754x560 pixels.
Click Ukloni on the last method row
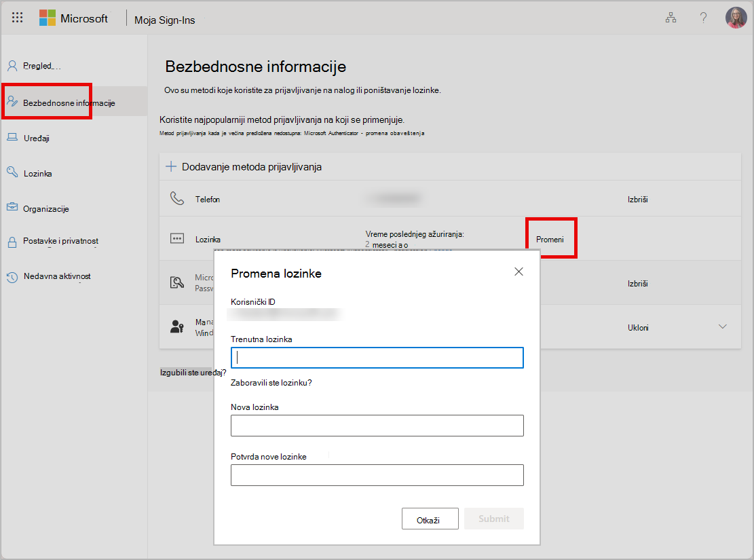click(x=638, y=328)
